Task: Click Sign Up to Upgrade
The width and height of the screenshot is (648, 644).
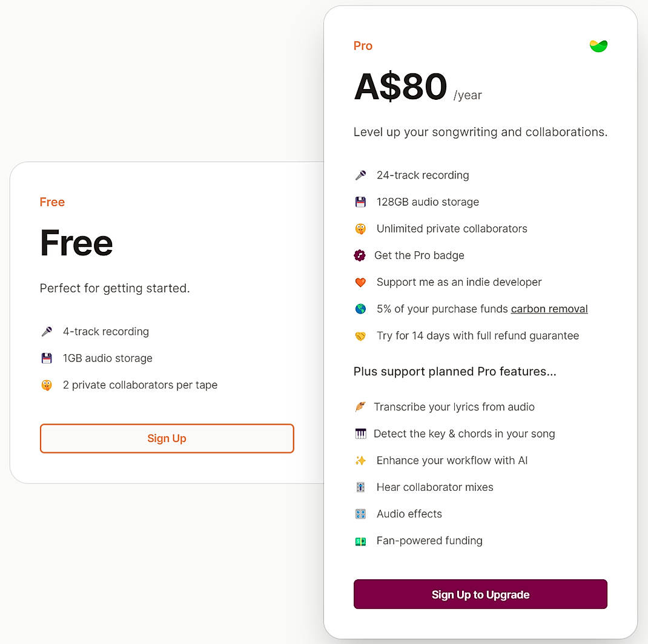Action: click(x=480, y=594)
